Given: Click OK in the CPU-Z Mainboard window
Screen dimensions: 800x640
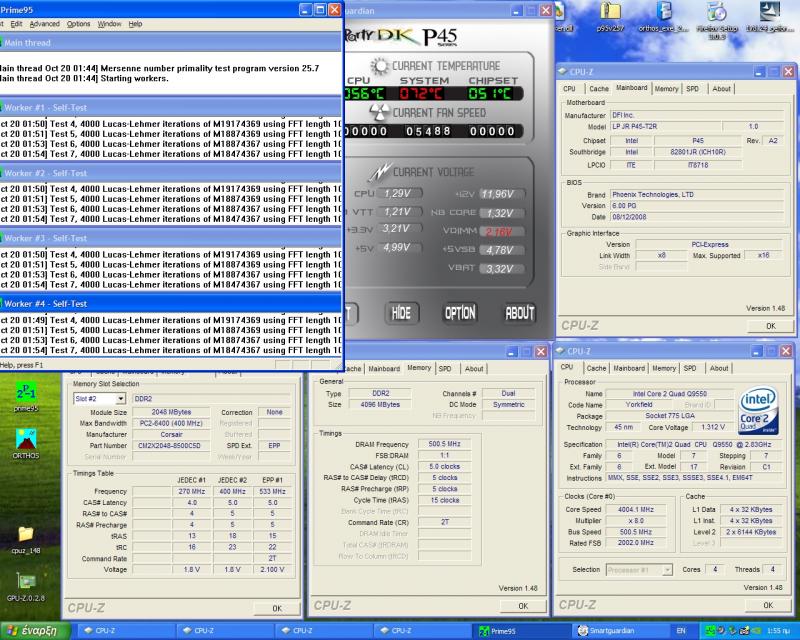Looking at the screenshot, I should coord(770,326).
